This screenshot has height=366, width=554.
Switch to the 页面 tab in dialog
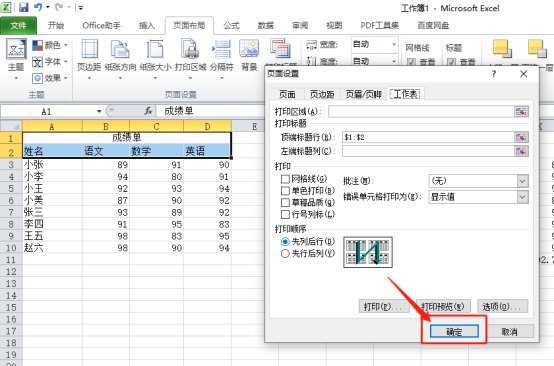[x=287, y=94]
